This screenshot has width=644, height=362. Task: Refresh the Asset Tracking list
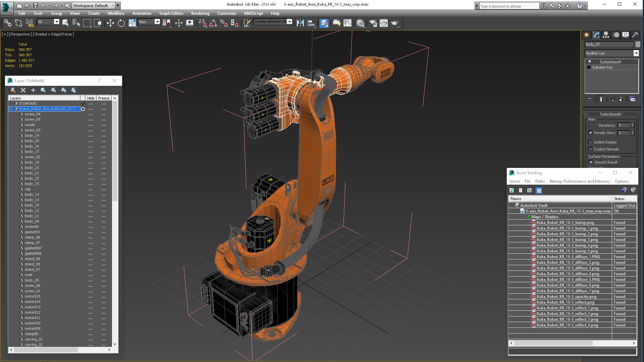pyautogui.click(x=512, y=190)
